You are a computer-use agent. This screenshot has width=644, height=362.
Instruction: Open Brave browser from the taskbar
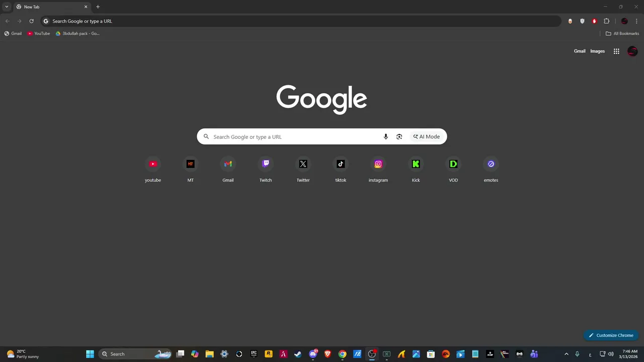(x=328, y=354)
